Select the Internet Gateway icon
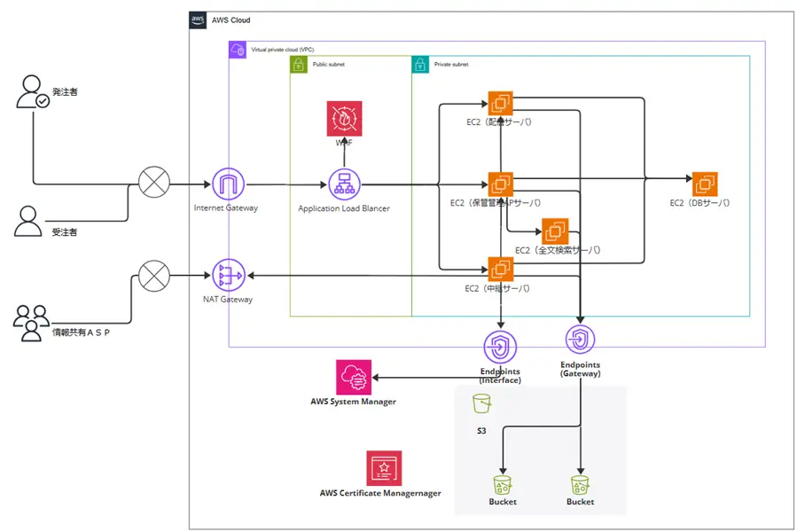Viewport: 797px width, 532px height. pyautogui.click(x=228, y=184)
